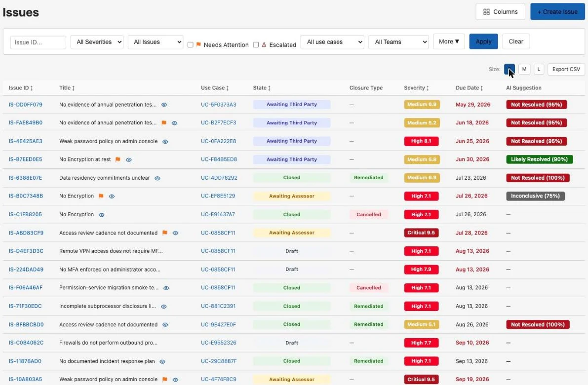Open issue IS-4E425AE3
This screenshot has width=588, height=385.
[26, 141]
